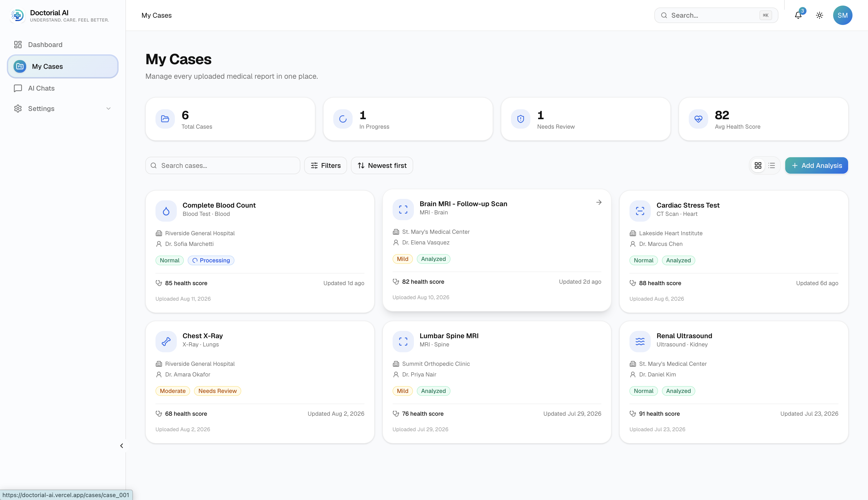
Task: Open notifications bell icon
Action: pos(798,16)
